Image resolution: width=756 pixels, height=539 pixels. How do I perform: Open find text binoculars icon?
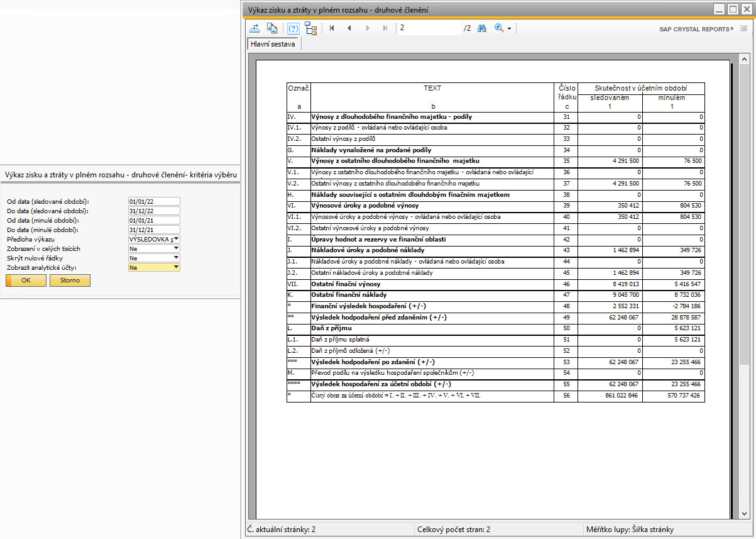point(482,28)
